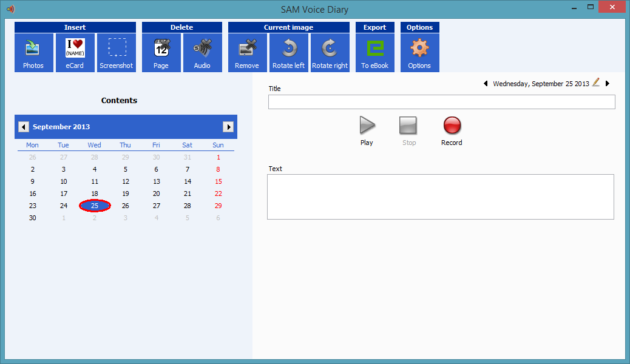Select September 29 in calendar

click(218, 206)
